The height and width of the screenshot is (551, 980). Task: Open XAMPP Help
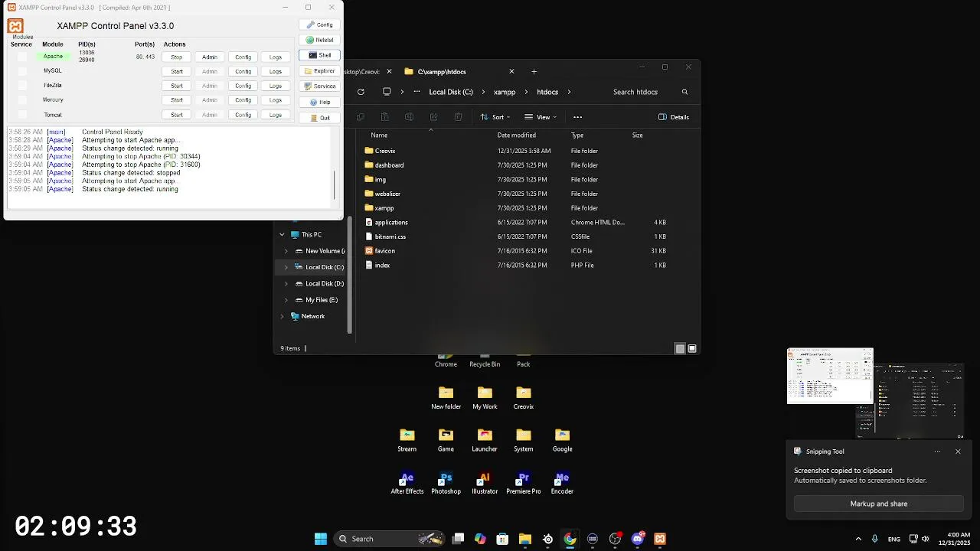[319, 102]
